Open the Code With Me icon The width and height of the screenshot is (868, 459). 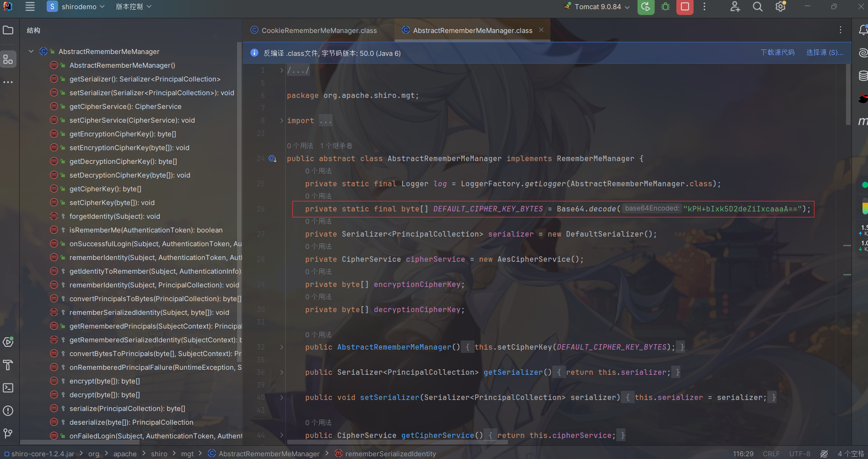coord(735,7)
